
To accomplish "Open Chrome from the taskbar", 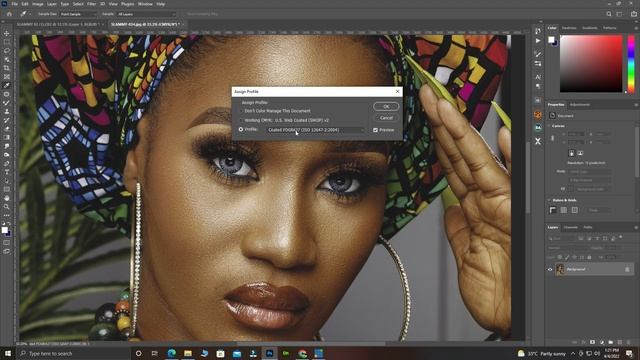I will 302,353.
